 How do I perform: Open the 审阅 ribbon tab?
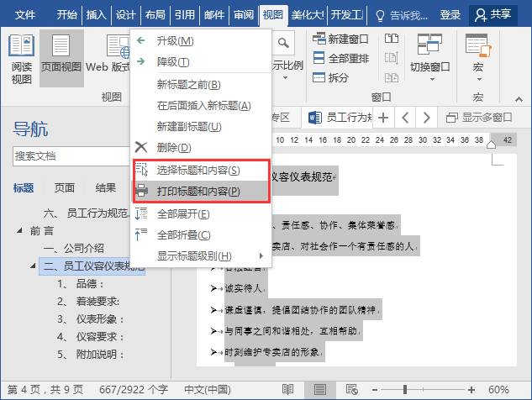click(x=244, y=14)
